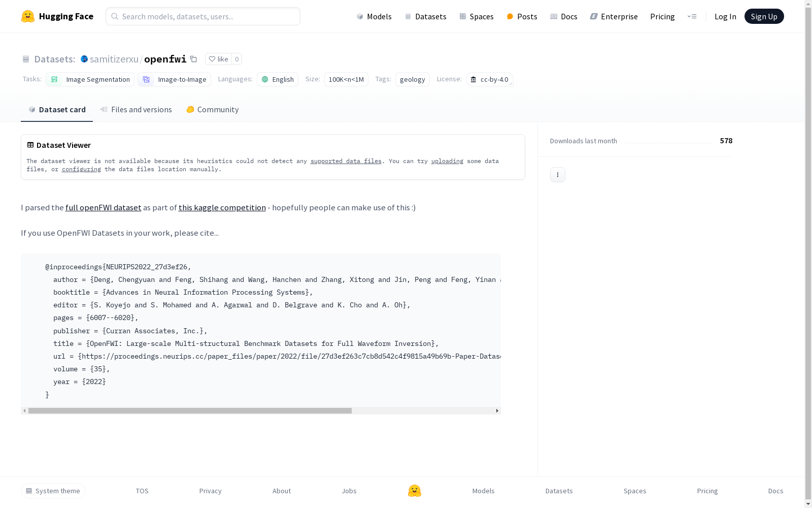Open the TOS footer link
This screenshot has height=508, width=812.
click(x=142, y=491)
